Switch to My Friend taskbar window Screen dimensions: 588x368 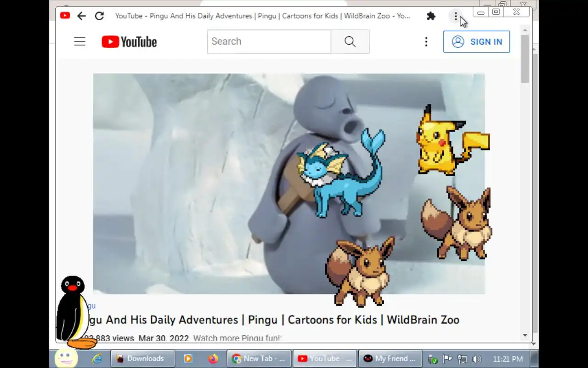point(390,359)
